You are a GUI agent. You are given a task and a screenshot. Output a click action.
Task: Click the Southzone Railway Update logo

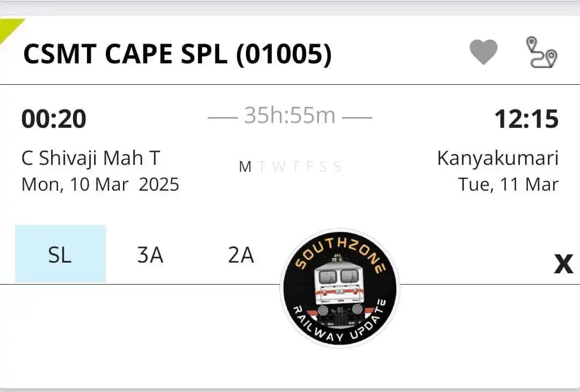click(340, 288)
